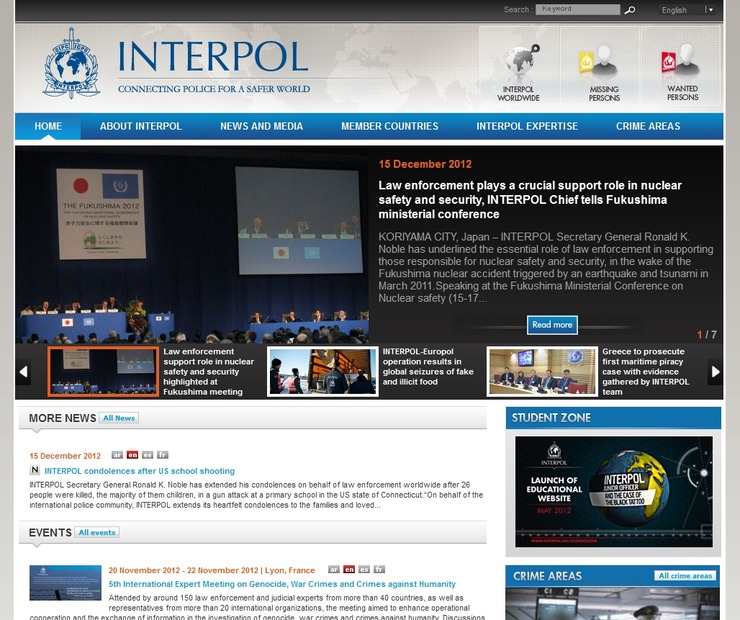Click the INTERPOL emblem logo
The image size is (740, 620).
71,63
